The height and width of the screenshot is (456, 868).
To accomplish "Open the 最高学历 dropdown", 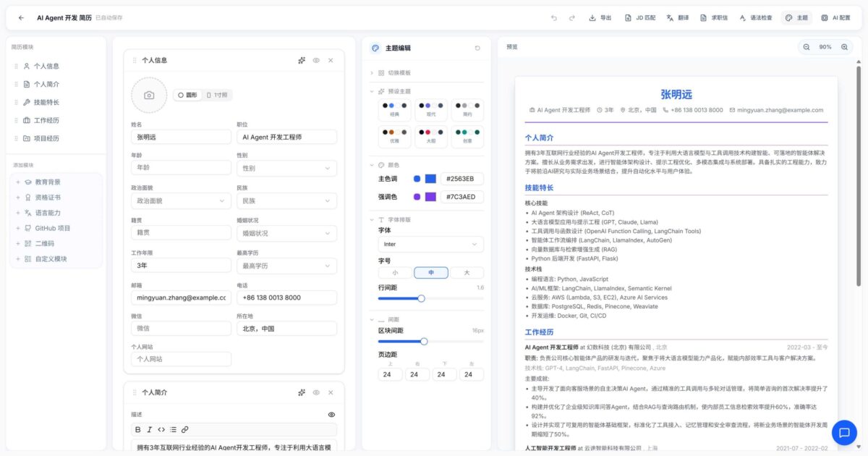I will tap(286, 266).
